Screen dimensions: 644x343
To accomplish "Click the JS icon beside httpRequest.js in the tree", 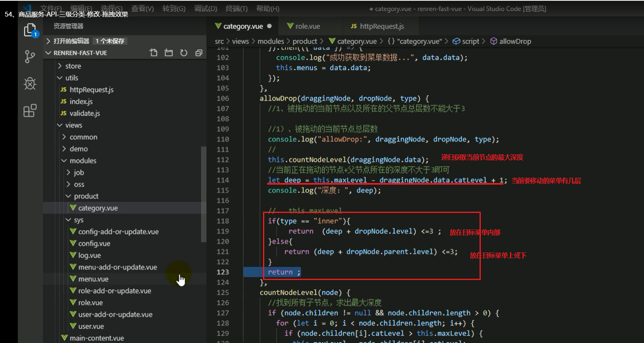I will (63, 89).
